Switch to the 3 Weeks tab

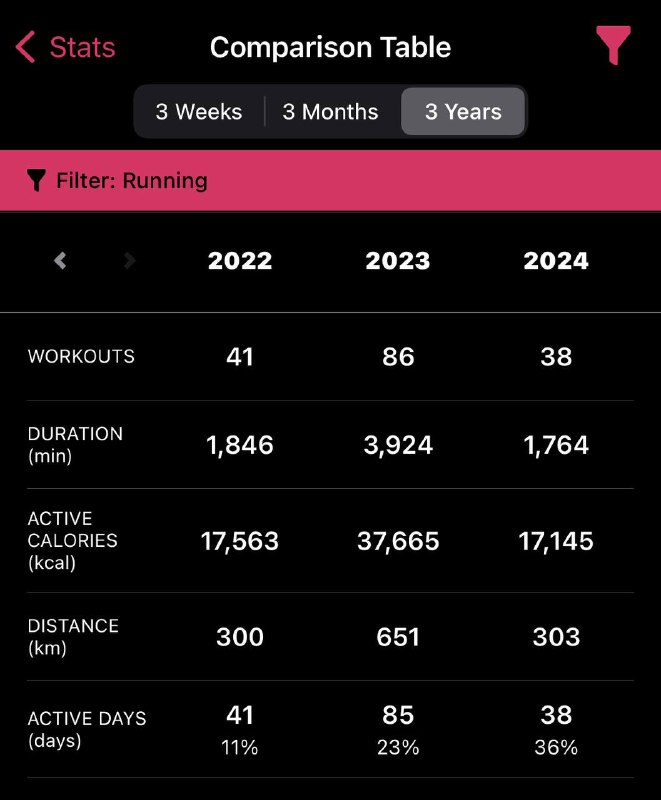click(x=199, y=112)
